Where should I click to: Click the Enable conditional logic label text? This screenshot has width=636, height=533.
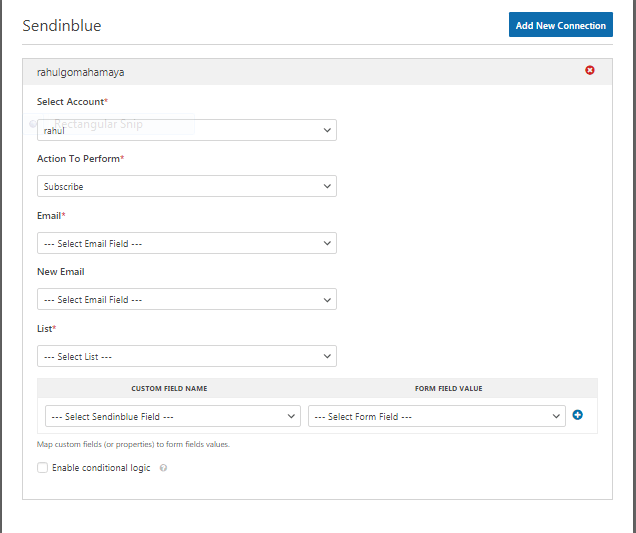click(x=101, y=468)
